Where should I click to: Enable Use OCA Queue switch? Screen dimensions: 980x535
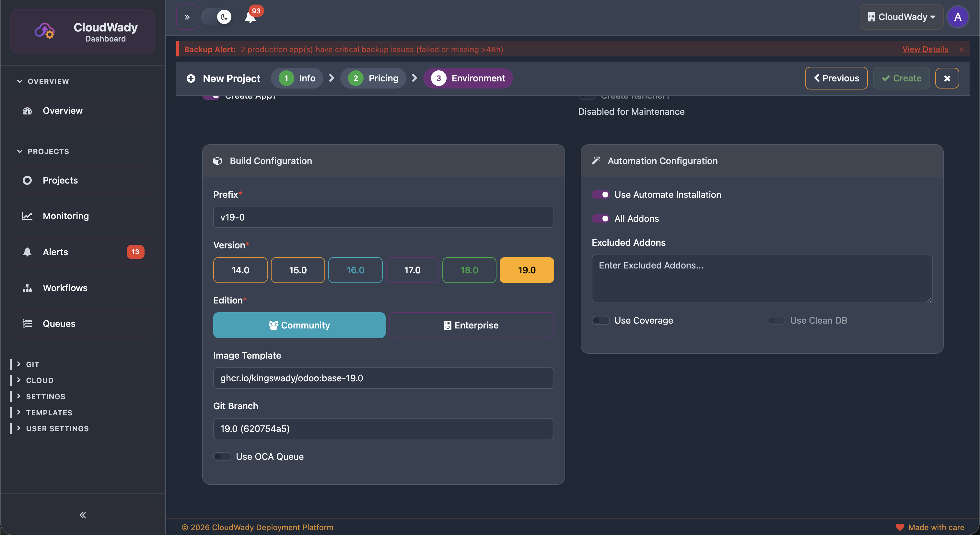[x=222, y=457]
